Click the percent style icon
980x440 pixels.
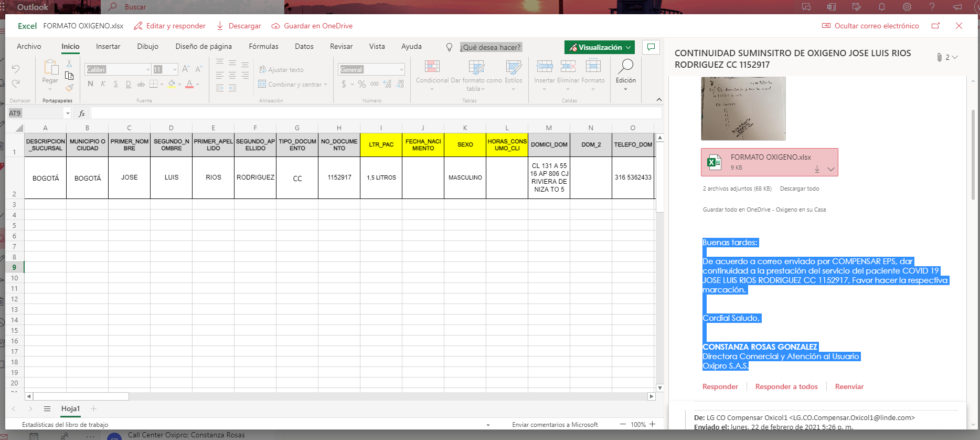362,84
